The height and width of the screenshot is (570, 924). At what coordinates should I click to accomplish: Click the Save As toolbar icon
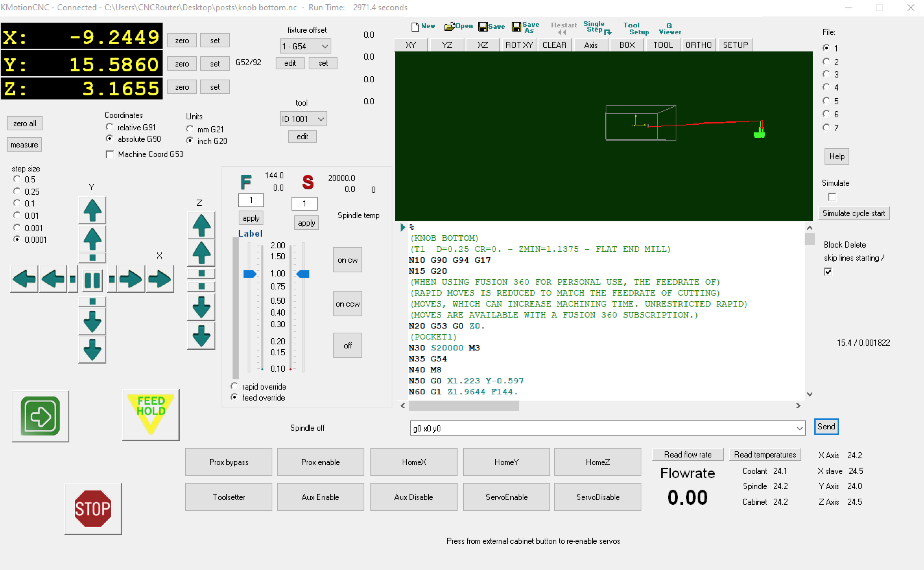(x=525, y=27)
